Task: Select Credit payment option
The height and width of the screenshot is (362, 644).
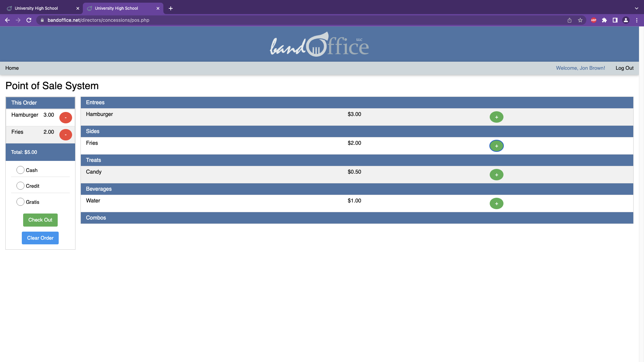Action: [x=20, y=186]
